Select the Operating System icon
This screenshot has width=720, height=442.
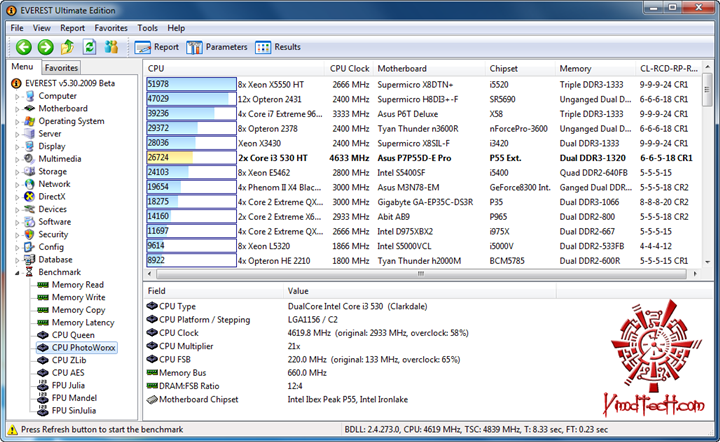pos(30,121)
